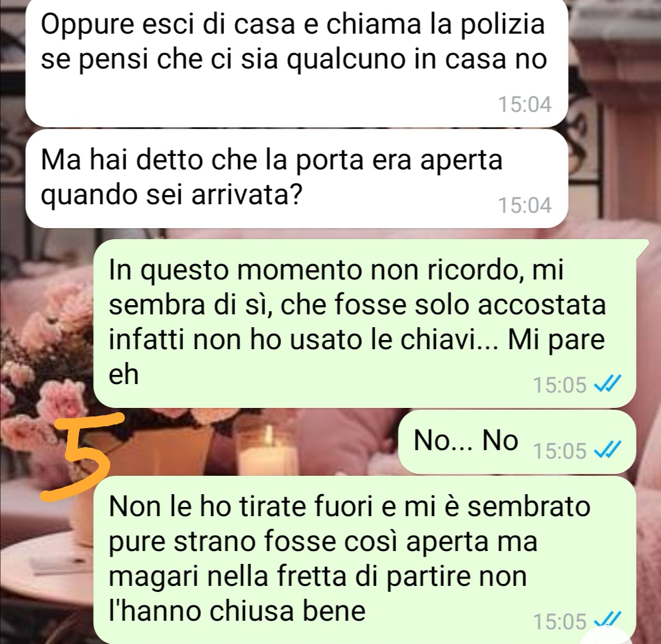Select the "In questo momento non ricordo" message
Screen dimensions: 661x644
click(x=365, y=323)
